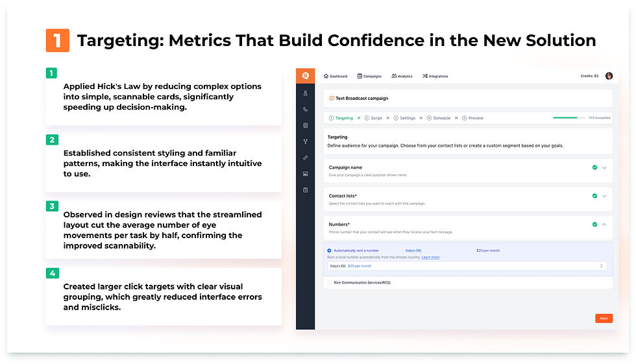Click the Contact lists* section heading

click(343, 196)
